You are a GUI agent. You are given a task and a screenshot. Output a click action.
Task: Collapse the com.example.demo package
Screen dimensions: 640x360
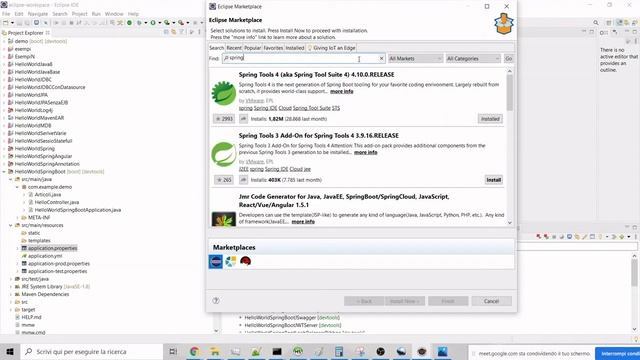pyautogui.click(x=18, y=187)
